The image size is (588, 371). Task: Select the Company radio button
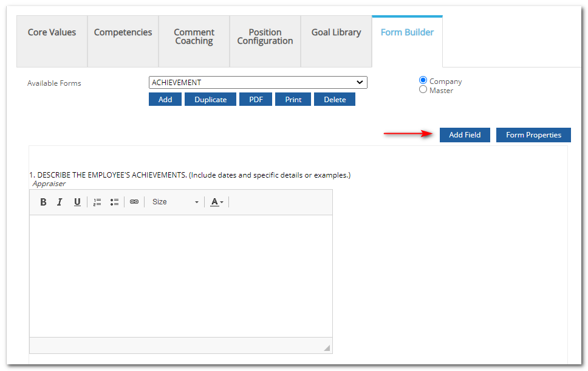click(423, 80)
